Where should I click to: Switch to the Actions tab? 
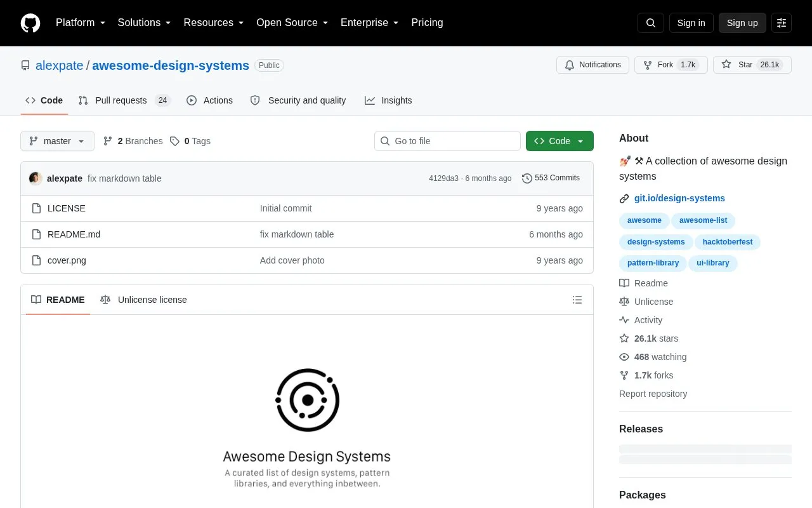tap(210, 100)
